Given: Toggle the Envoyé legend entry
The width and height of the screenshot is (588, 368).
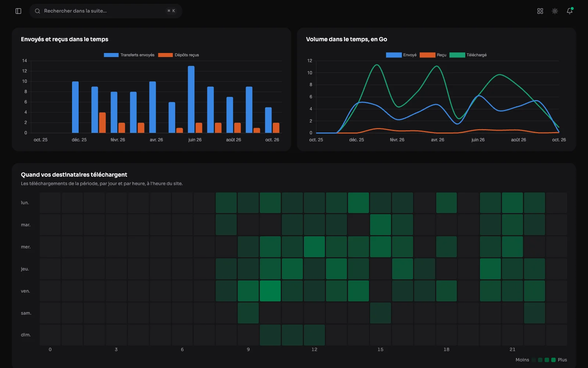Looking at the screenshot, I should 401,55.
